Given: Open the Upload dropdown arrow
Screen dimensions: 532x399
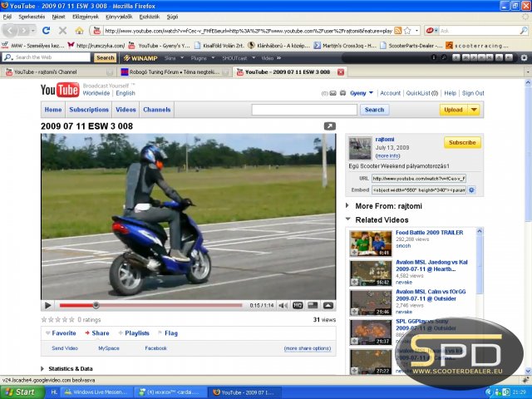Looking at the screenshot, I should pyautogui.click(x=474, y=110).
